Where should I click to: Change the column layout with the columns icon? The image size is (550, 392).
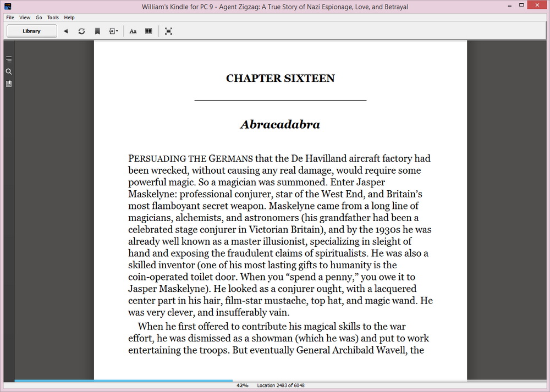(x=148, y=31)
